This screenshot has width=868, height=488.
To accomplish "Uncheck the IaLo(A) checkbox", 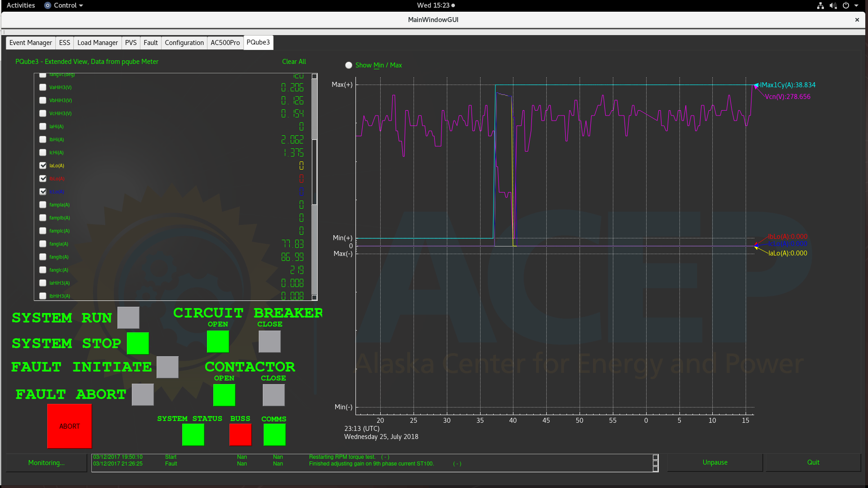I will pos(43,166).
